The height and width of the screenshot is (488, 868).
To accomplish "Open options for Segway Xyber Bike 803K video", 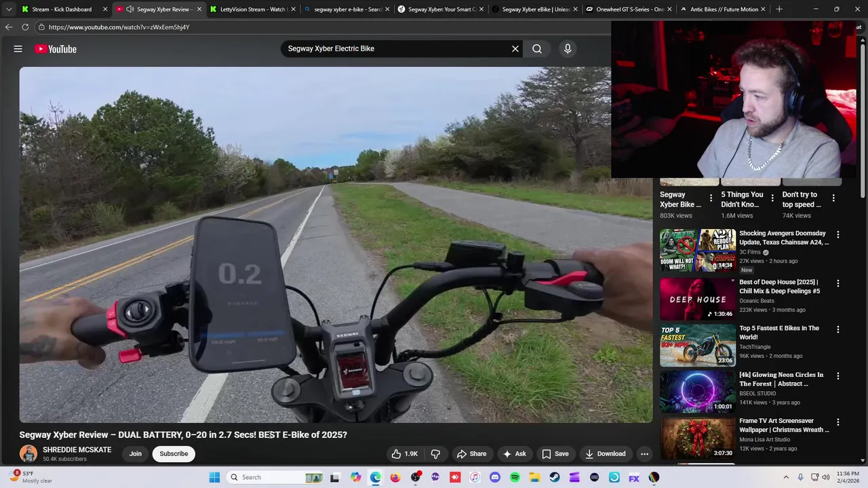I will [x=711, y=198].
